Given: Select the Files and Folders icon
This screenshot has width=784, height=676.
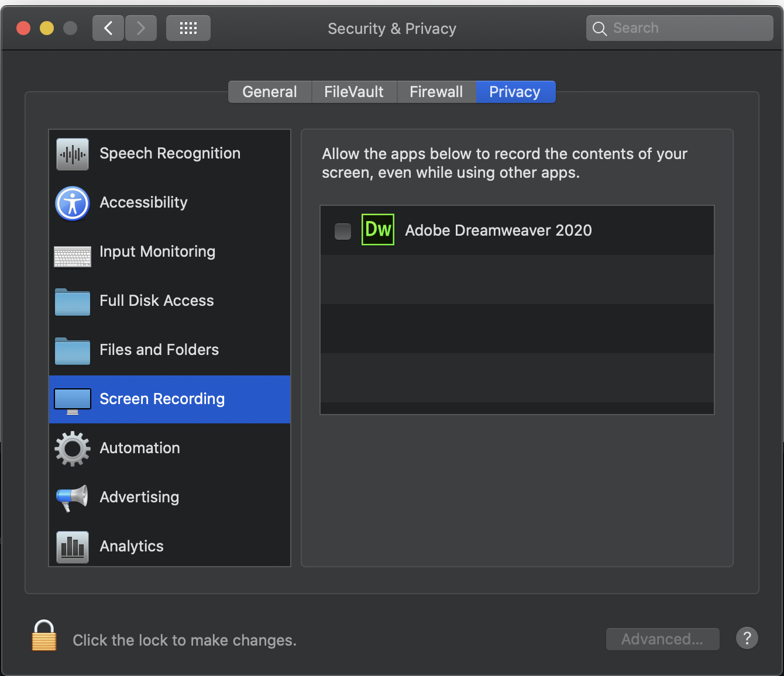Looking at the screenshot, I should coord(72,351).
